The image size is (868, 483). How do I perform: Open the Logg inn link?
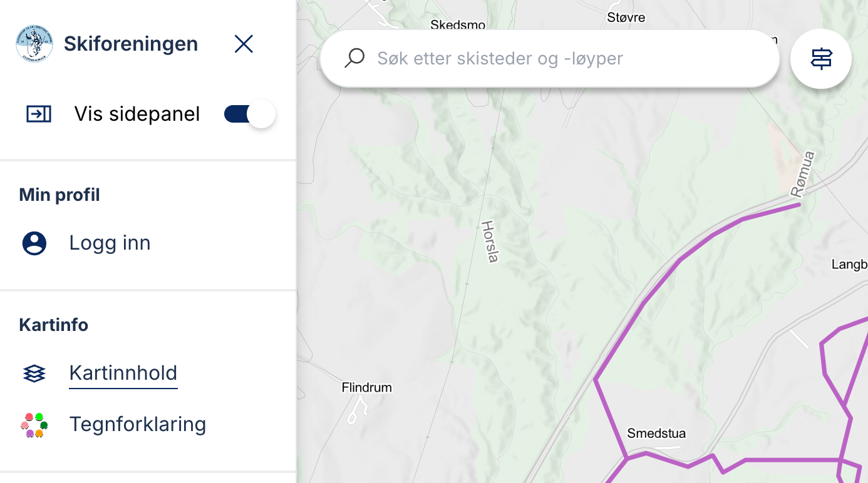coord(110,243)
